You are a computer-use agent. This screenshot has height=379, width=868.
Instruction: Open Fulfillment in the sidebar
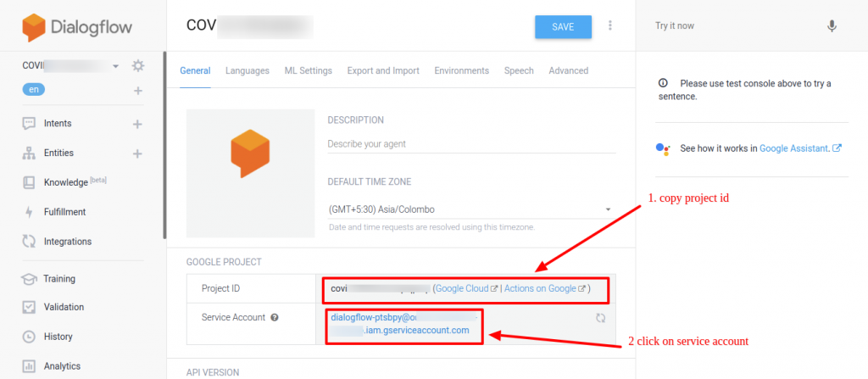[x=64, y=212]
